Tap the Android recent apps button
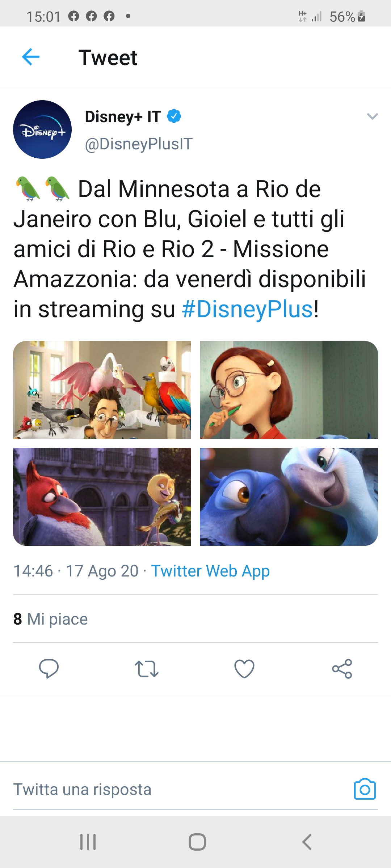The height and width of the screenshot is (868, 391). [x=88, y=842]
